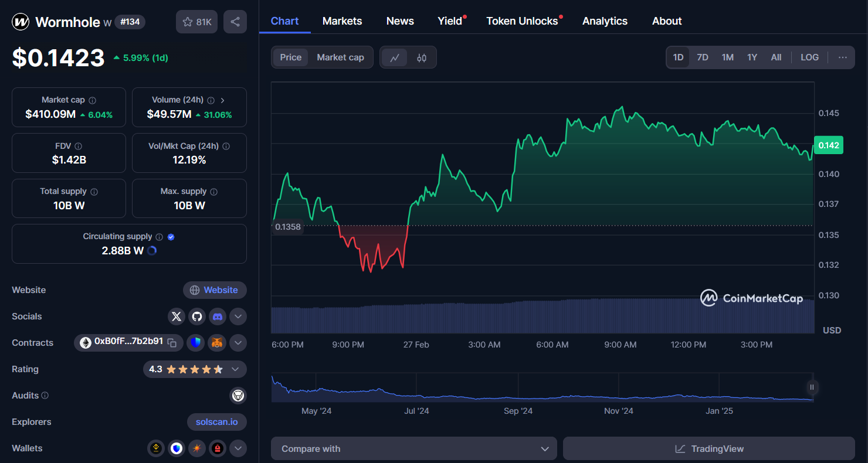
Task: Open the Discord social icon
Action: pyautogui.click(x=218, y=316)
